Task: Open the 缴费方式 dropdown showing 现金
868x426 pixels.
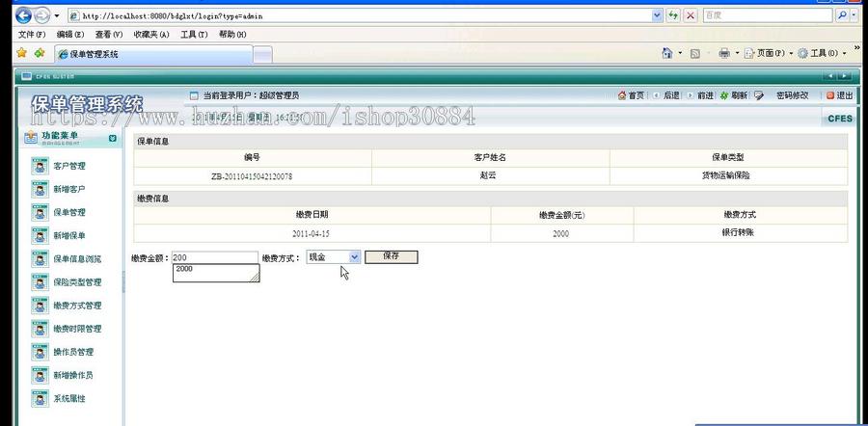Action: [x=334, y=257]
